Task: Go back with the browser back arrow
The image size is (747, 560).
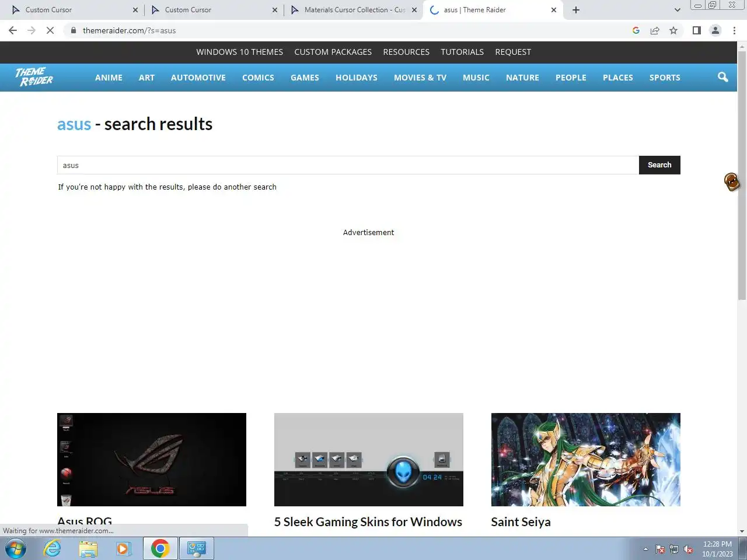Action: (13, 30)
